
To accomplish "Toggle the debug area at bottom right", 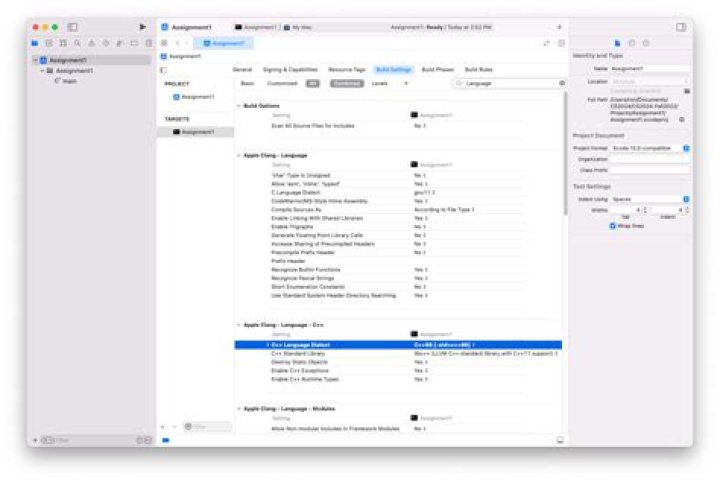I will coord(560,440).
